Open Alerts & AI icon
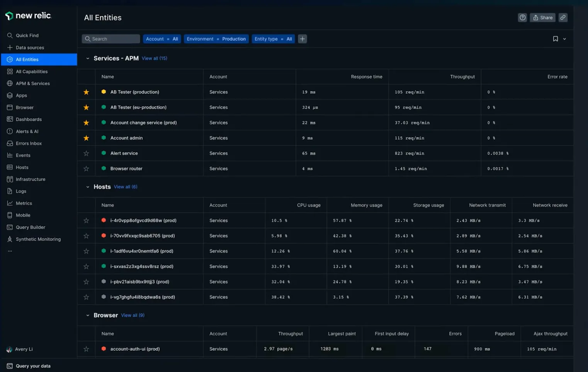Screen dimensions: 588x372 point(10,131)
